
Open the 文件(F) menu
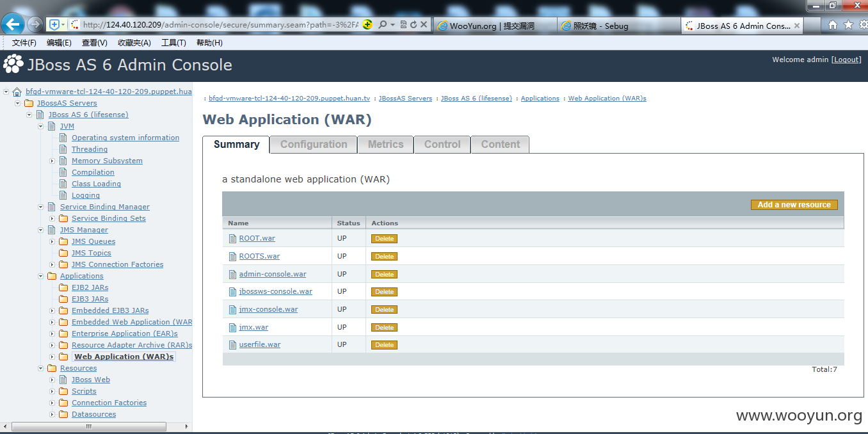24,43
